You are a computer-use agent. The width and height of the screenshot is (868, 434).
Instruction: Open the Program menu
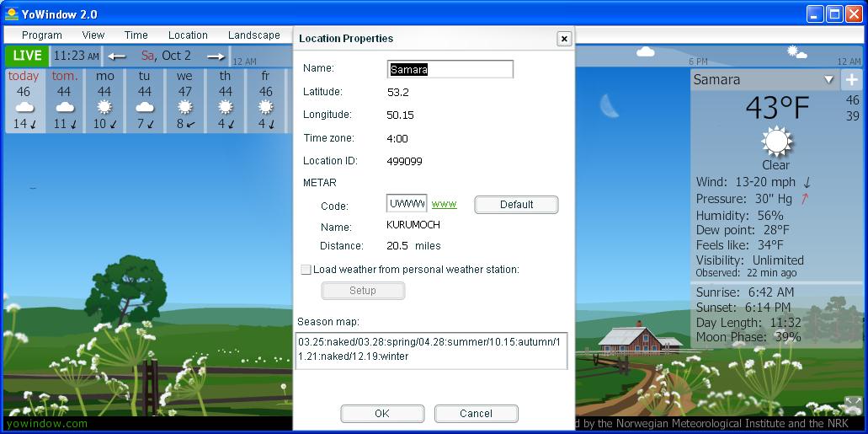(41, 35)
